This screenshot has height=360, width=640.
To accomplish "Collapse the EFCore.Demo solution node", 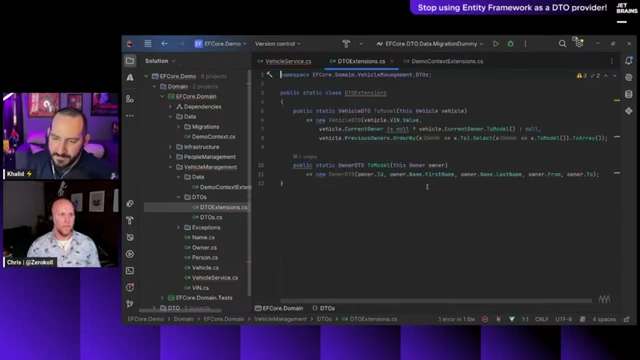I will coord(146,76).
